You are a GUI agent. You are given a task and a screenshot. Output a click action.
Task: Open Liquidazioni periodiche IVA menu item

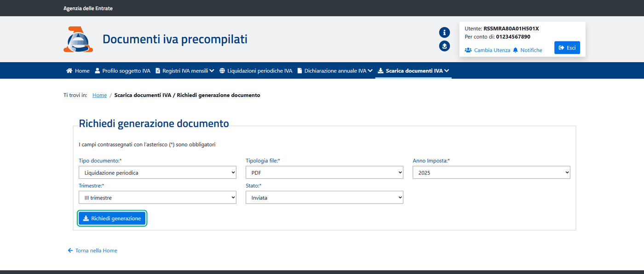(256, 71)
